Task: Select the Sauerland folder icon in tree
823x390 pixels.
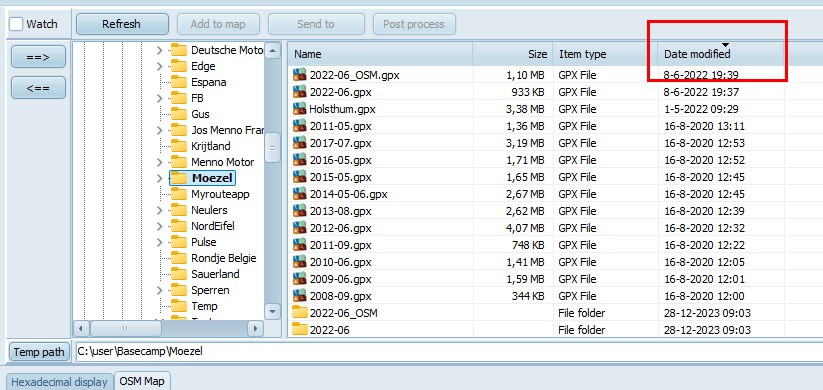Action: point(179,274)
